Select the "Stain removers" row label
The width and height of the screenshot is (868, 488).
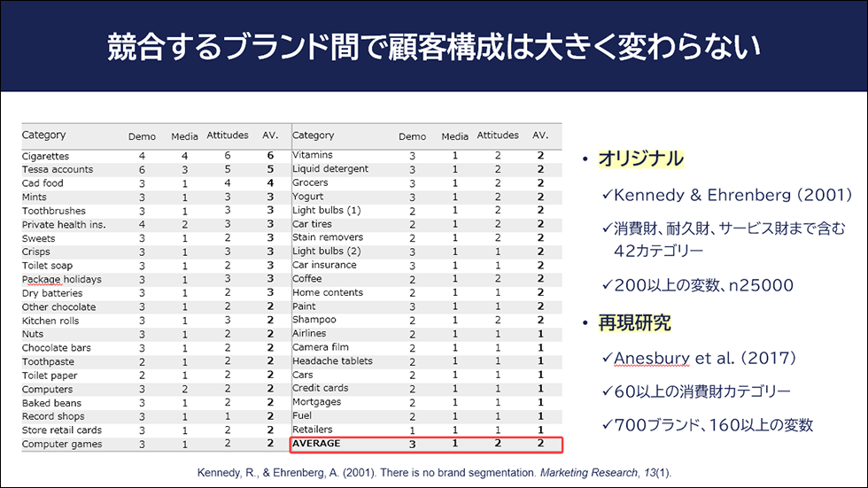click(x=328, y=237)
